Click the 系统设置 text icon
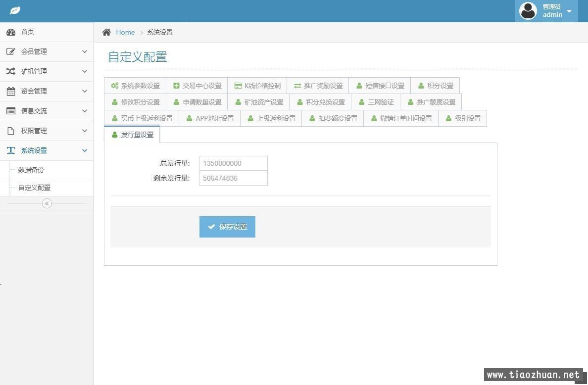Screen dimensions: 588x385 pyautogui.click(x=11, y=151)
